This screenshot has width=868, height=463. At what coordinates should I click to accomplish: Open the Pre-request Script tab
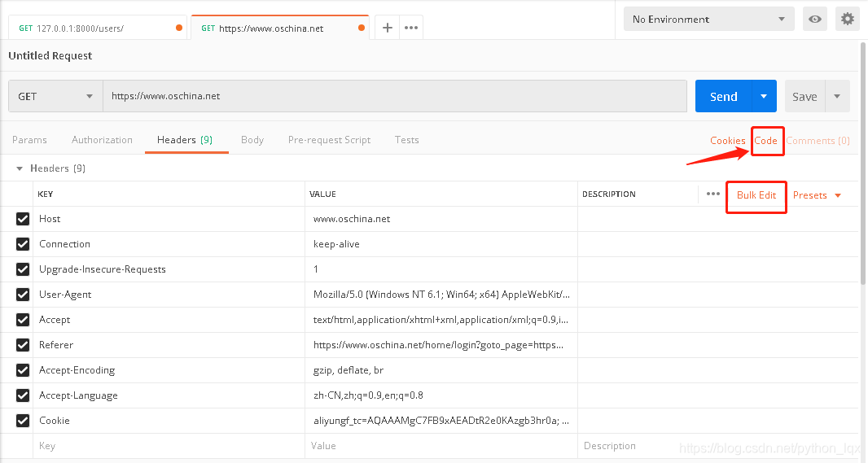click(x=330, y=140)
